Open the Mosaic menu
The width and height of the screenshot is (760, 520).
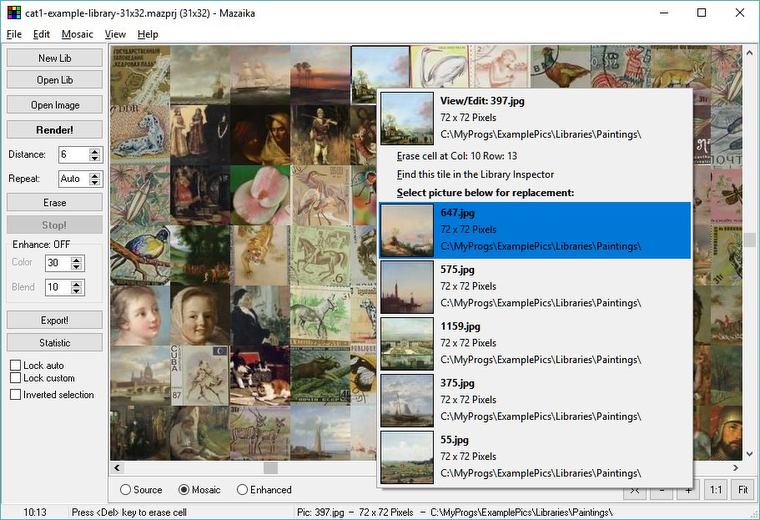point(77,34)
